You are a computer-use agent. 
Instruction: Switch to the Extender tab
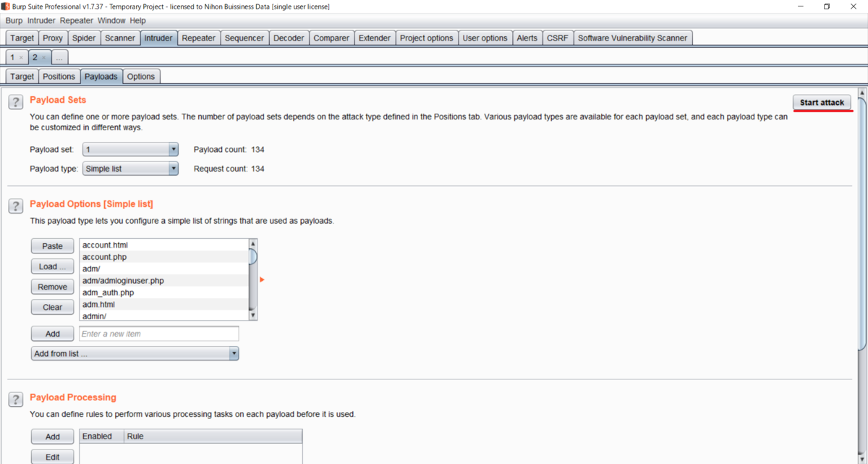(375, 38)
